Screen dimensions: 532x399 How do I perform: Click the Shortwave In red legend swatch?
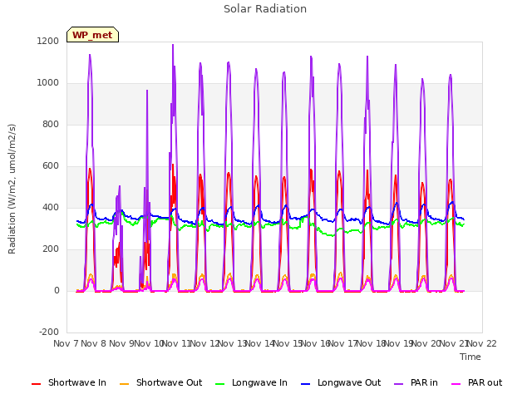36,384
